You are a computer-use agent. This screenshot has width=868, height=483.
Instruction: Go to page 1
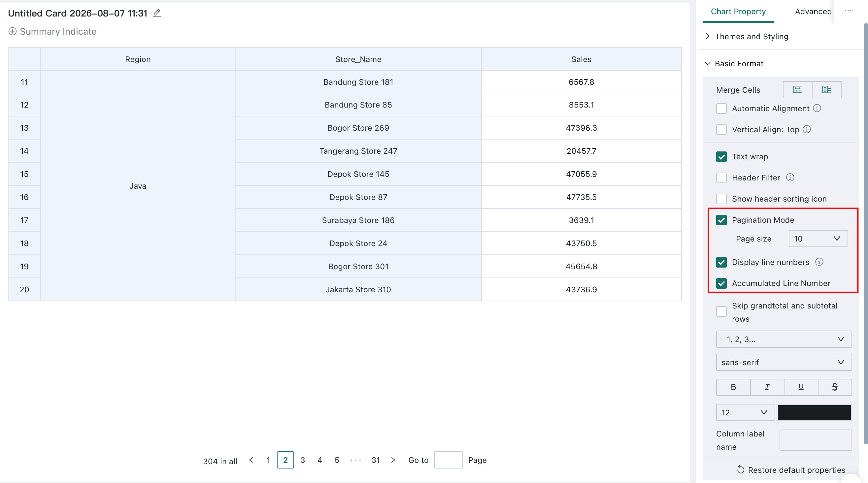(268, 460)
